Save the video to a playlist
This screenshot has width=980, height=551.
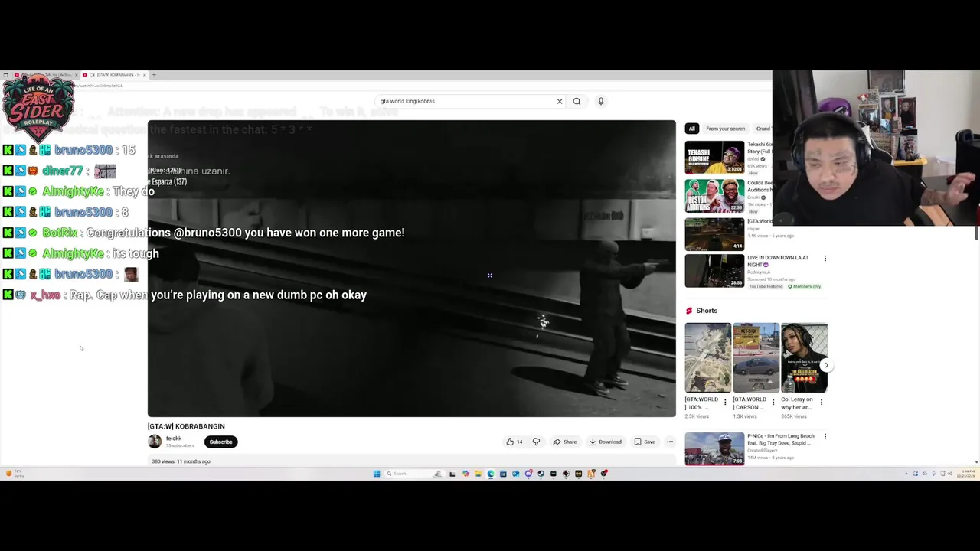point(645,442)
